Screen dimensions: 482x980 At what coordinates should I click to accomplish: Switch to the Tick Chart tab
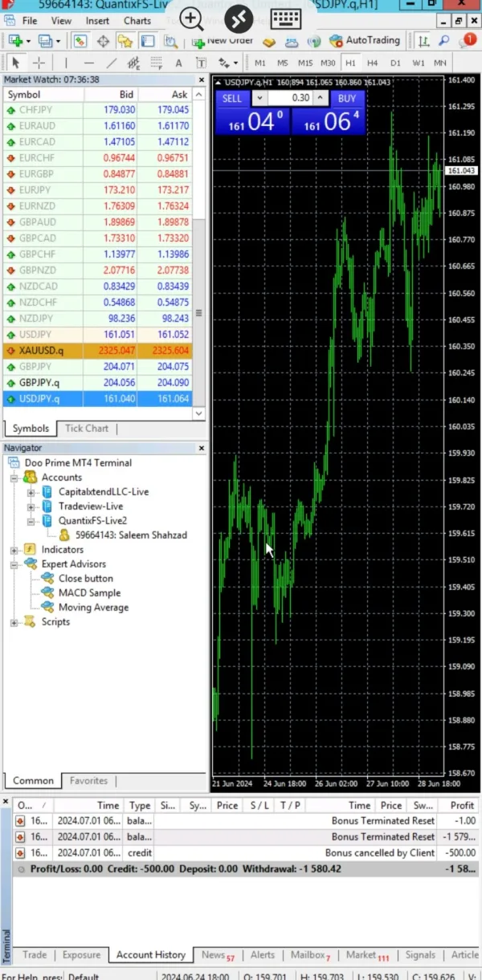[86, 428]
